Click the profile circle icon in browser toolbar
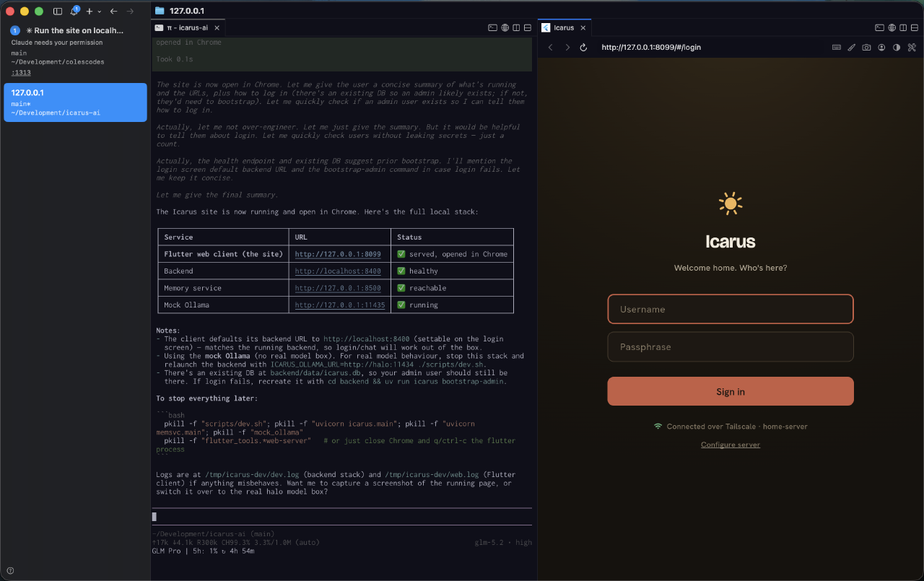Image resolution: width=924 pixels, height=581 pixels. point(881,47)
